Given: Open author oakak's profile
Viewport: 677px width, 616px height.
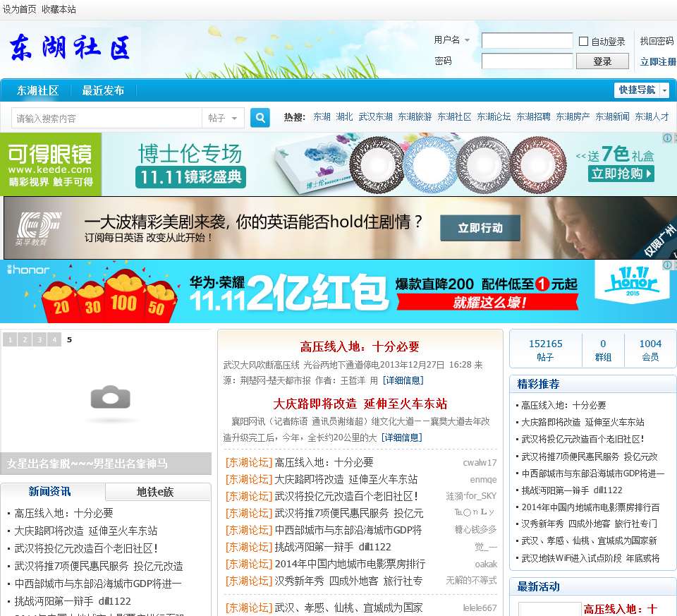Looking at the screenshot, I should (486, 564).
